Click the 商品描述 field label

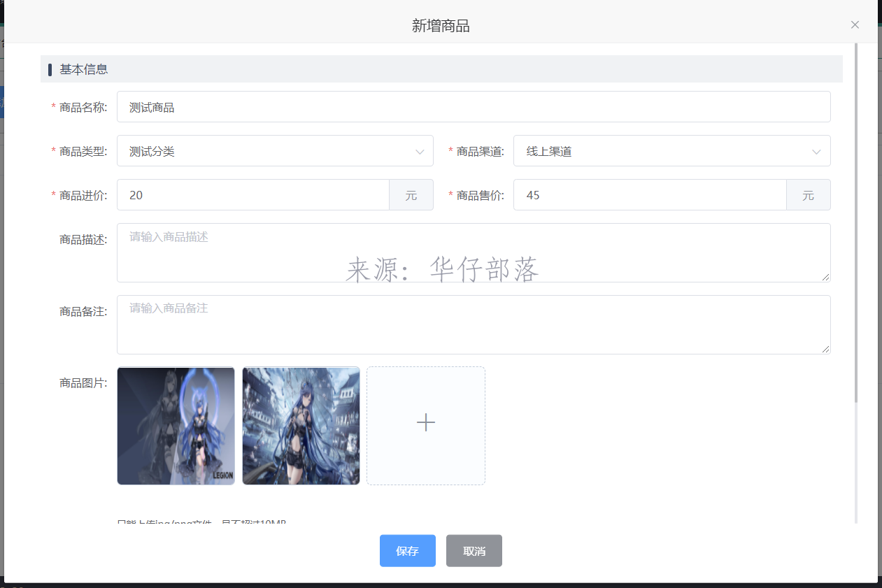coord(83,240)
